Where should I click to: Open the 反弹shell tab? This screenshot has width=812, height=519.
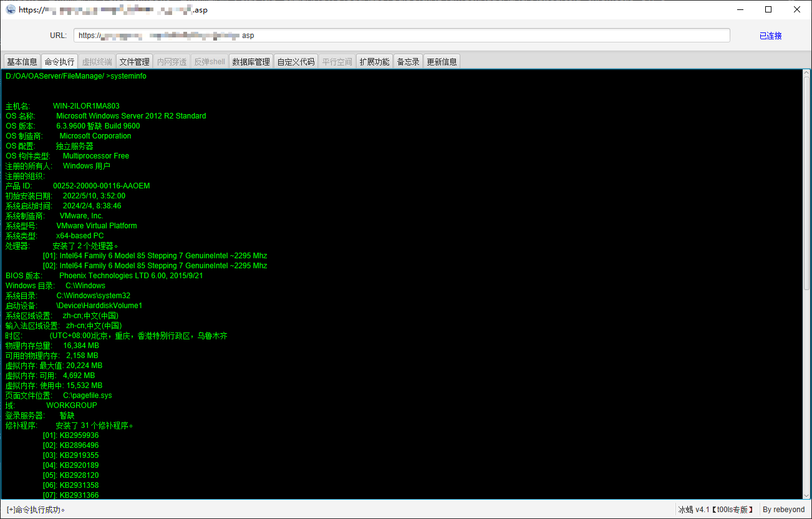[x=209, y=62]
